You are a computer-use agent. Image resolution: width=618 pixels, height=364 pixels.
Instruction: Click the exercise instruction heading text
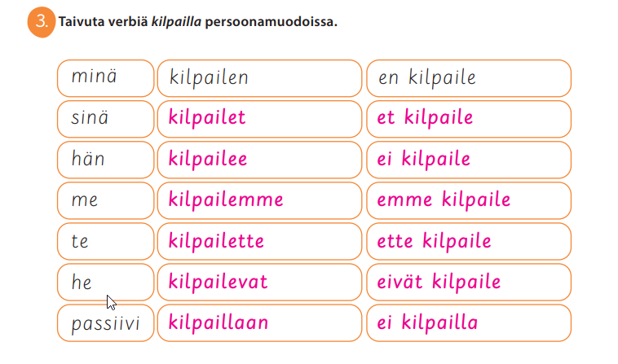[x=198, y=22]
